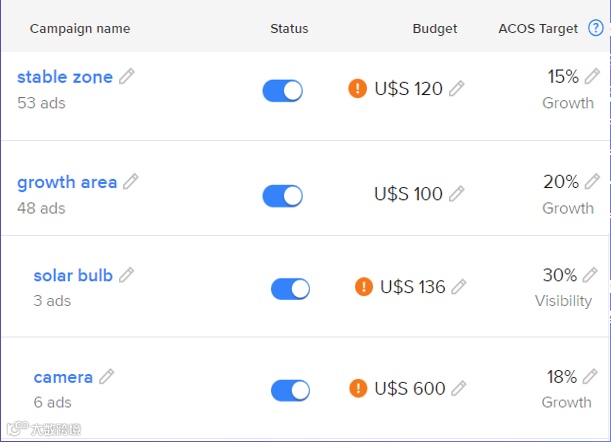Image resolution: width=611 pixels, height=442 pixels.
Task: Switch off the camera campaign
Action: pos(290,391)
